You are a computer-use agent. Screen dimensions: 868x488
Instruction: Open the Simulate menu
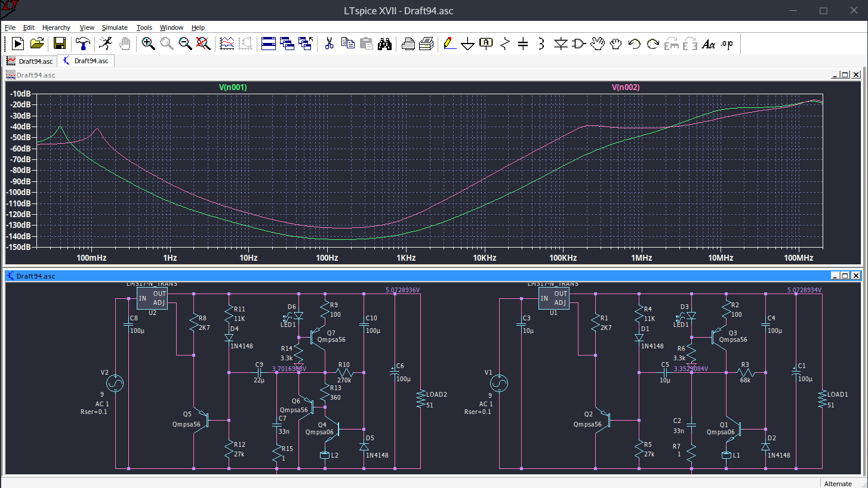pos(115,27)
